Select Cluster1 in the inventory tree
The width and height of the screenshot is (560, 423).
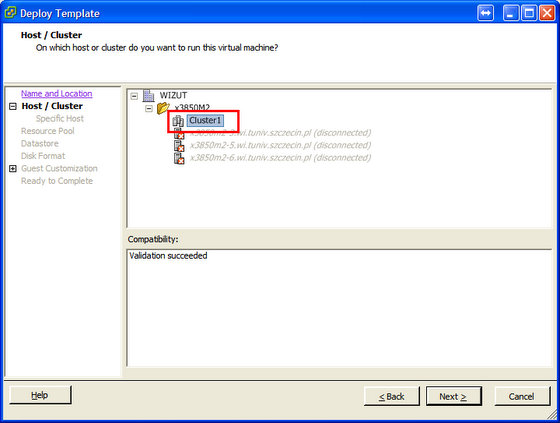(205, 120)
